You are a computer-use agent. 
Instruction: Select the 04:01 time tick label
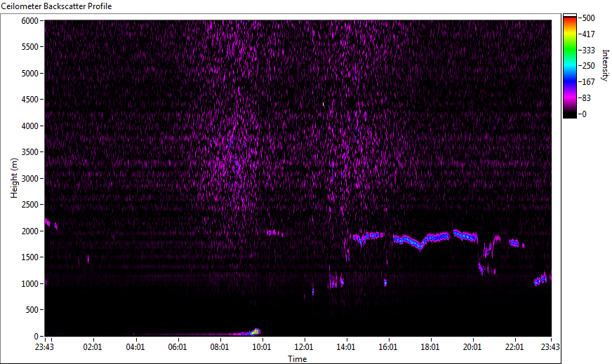click(135, 347)
